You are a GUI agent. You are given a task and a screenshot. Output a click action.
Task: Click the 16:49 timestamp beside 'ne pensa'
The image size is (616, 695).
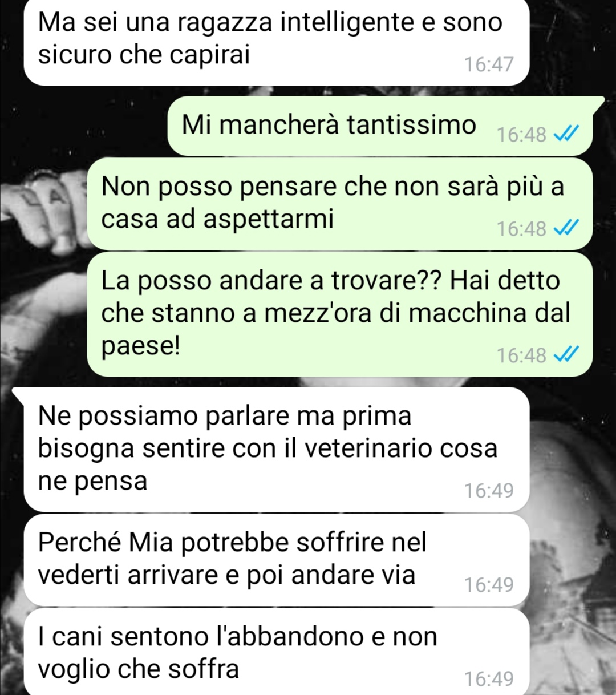(x=489, y=491)
